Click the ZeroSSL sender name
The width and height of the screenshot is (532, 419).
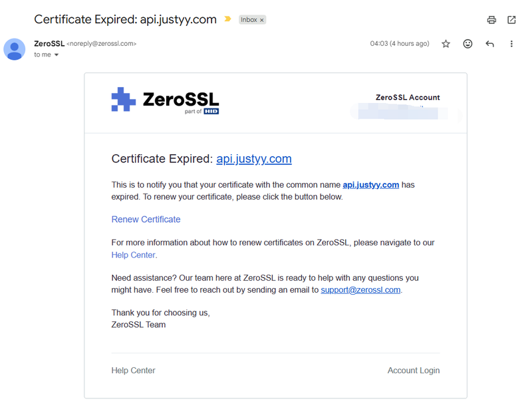pos(49,44)
